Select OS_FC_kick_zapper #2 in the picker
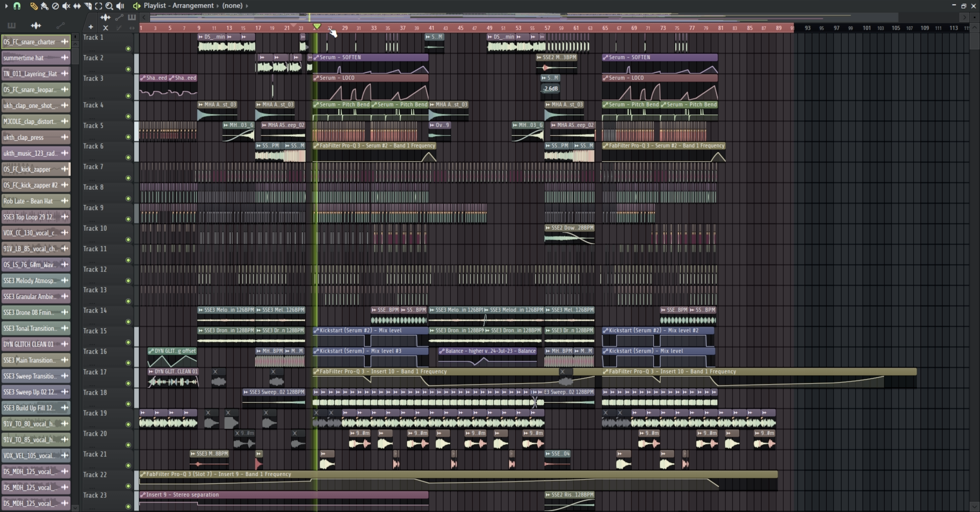 (x=36, y=185)
